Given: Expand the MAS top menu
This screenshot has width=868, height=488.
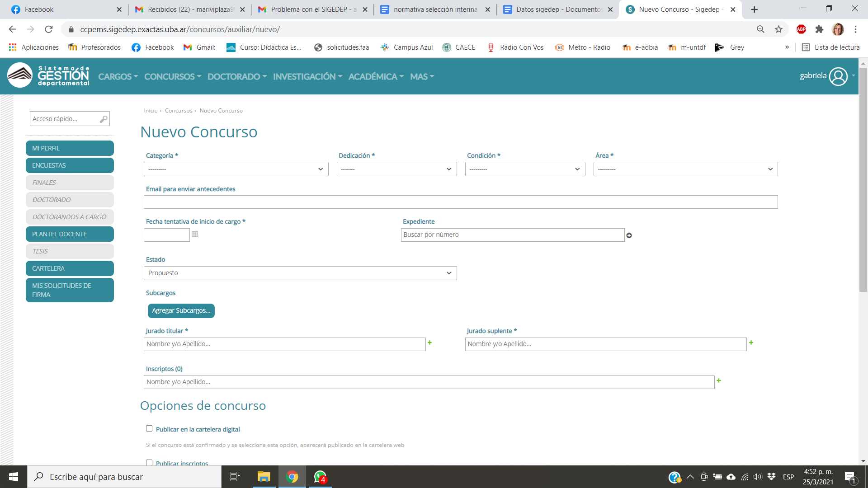Looking at the screenshot, I should coord(422,77).
